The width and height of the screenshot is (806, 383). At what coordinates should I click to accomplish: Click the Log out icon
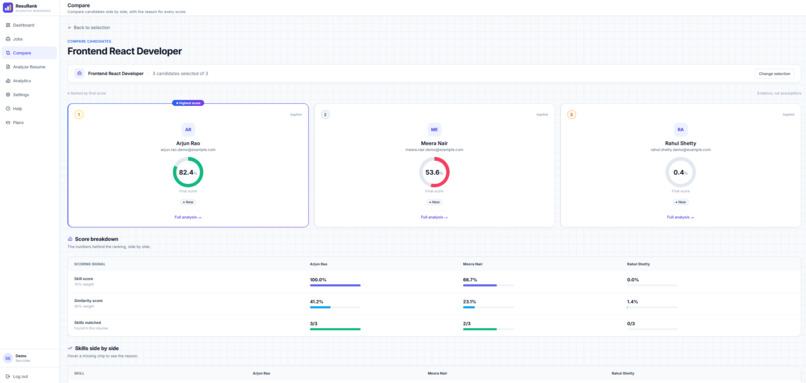[x=8, y=376]
